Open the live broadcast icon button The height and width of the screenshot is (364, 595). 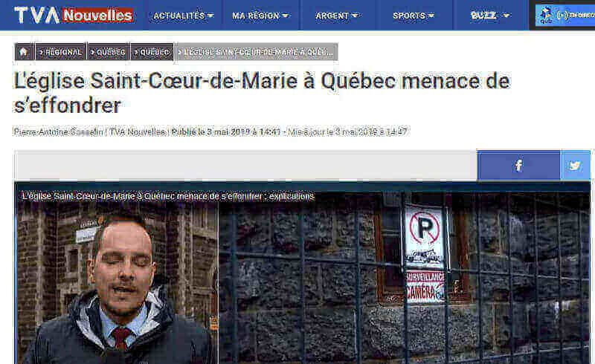point(565,15)
